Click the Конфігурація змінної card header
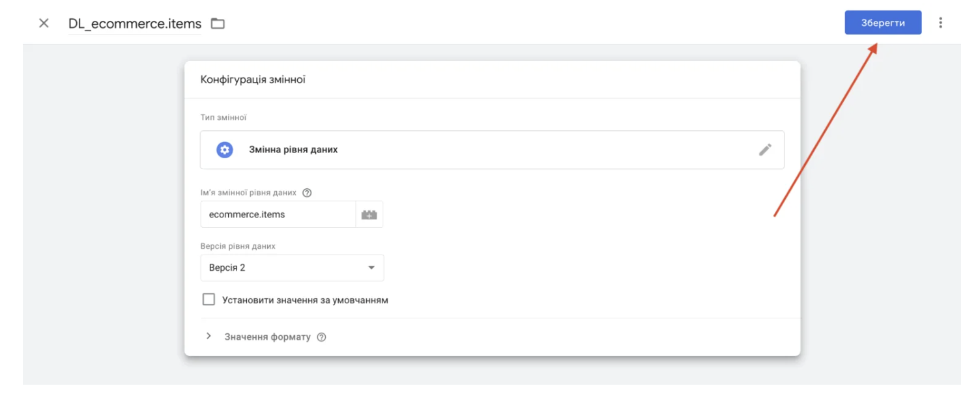Viewport: 980px width, 401px height. [x=492, y=79]
